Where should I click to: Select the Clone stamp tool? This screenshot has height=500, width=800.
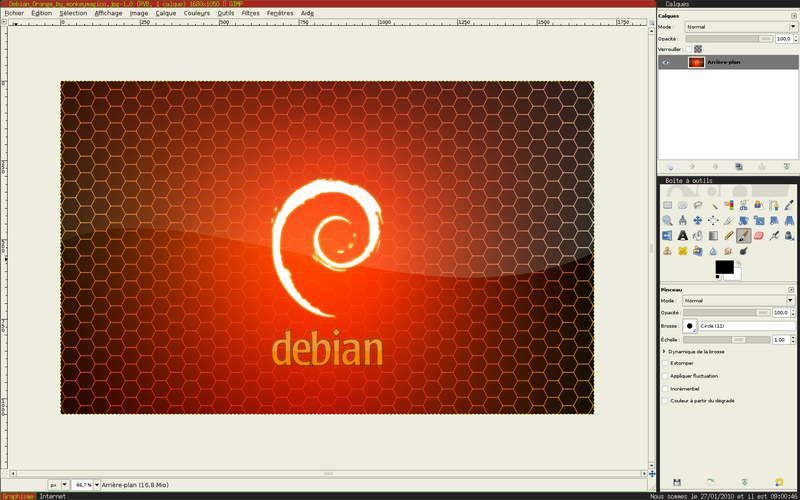click(x=667, y=251)
